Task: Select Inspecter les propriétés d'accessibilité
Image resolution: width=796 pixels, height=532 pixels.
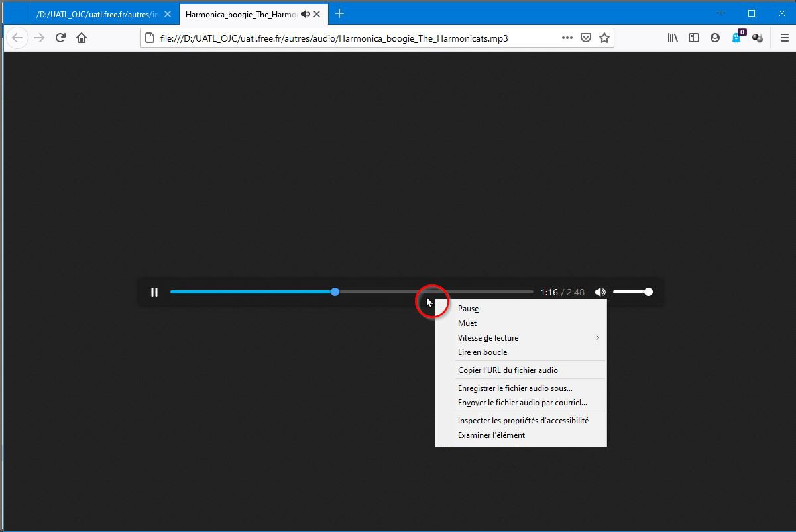Action: 520,421
